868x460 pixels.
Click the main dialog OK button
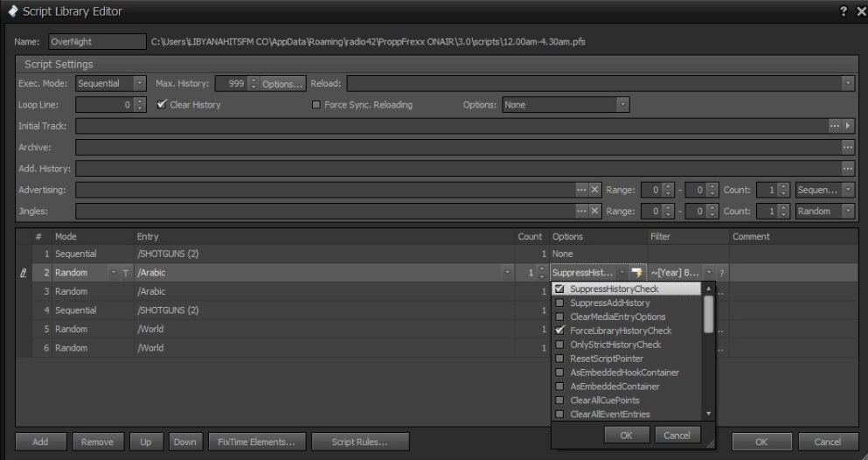pos(761,442)
